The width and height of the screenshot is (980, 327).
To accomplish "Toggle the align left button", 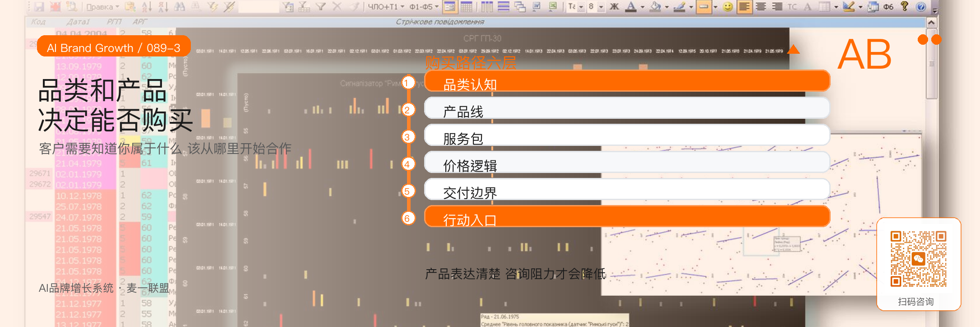I will tap(744, 7).
